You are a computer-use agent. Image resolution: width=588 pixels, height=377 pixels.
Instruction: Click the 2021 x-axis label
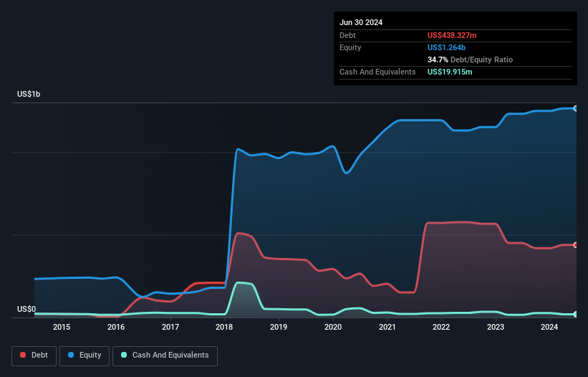[387, 327]
